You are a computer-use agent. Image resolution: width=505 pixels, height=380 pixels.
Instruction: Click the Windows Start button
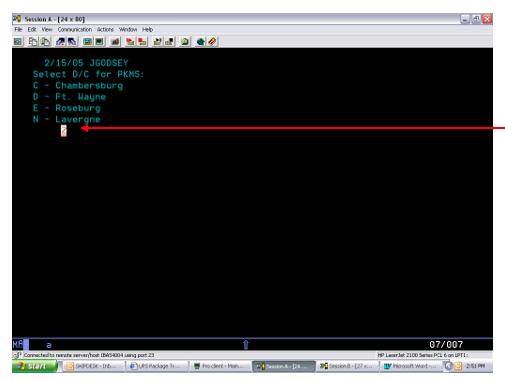point(34,366)
